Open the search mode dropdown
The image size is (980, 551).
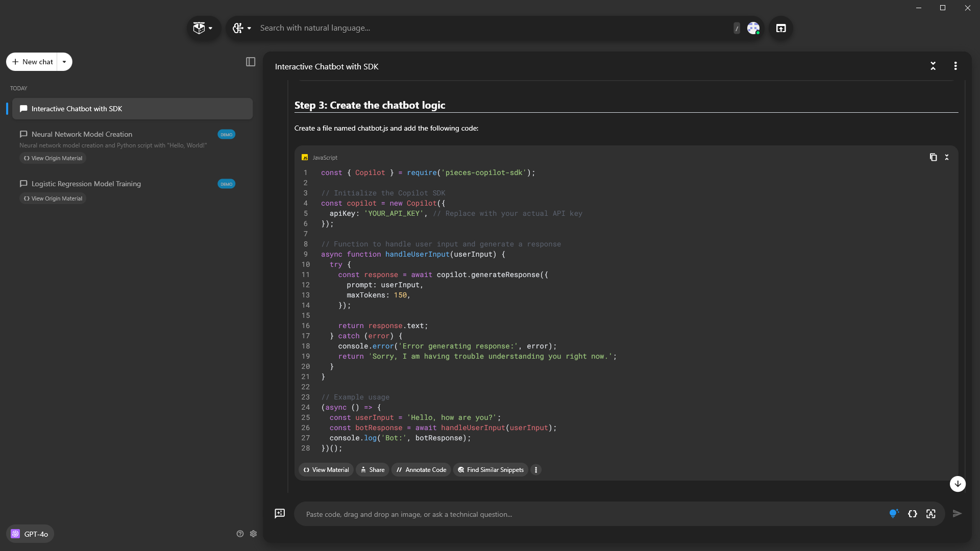point(242,28)
